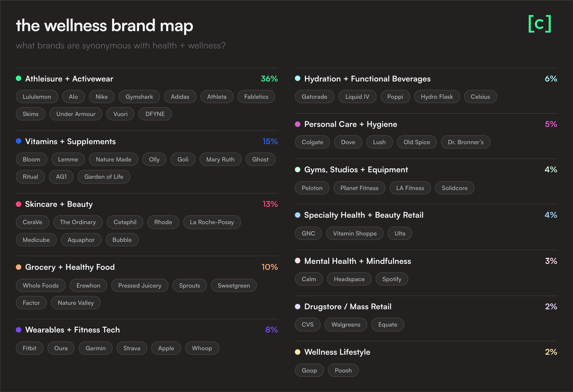
Task: Click the Old Spice tag
Action: tap(417, 142)
